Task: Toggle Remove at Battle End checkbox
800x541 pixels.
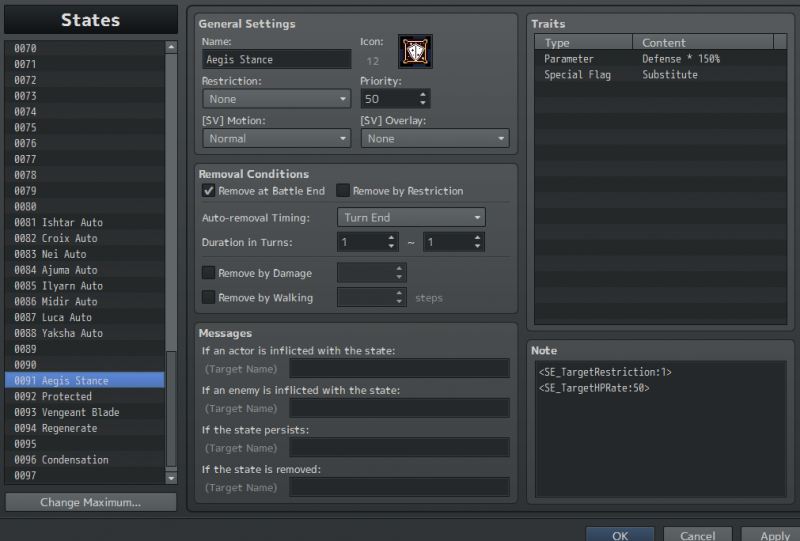Action: coord(208,191)
